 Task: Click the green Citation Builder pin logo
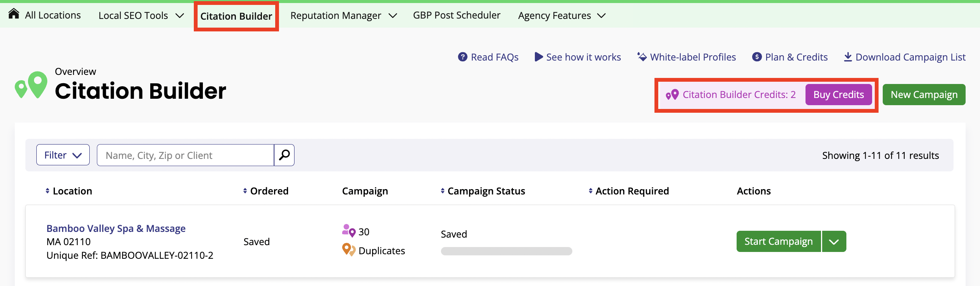click(31, 85)
